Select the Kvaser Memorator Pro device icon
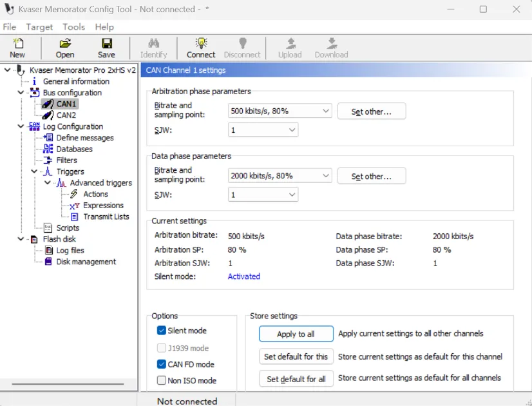This screenshot has height=406, width=532. [x=21, y=70]
